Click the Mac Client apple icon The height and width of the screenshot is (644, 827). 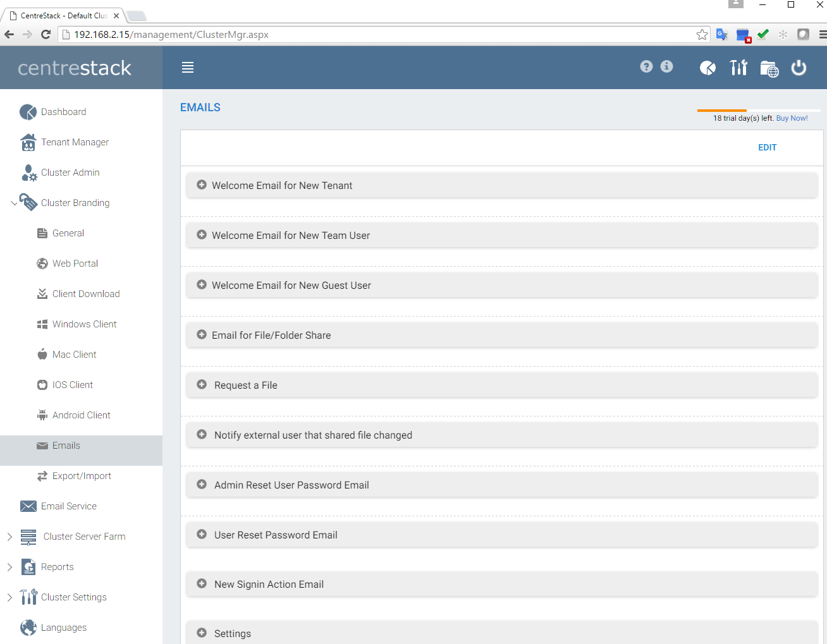(42, 354)
